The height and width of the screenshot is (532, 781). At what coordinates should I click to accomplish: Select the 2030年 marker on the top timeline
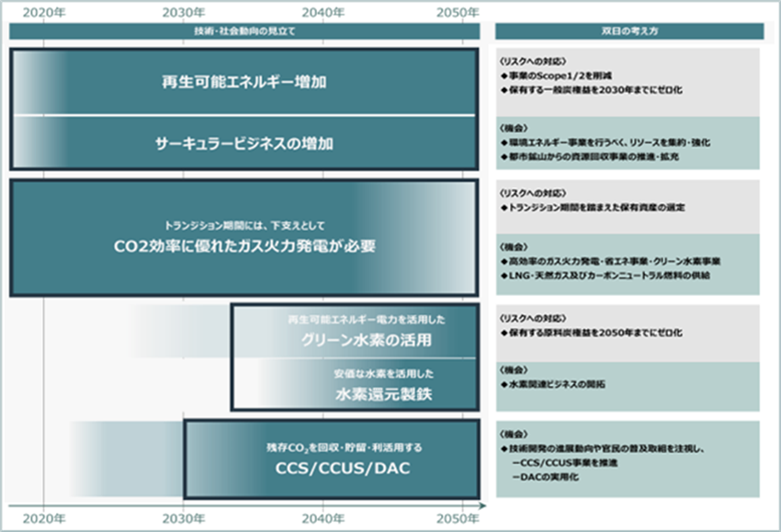point(184,12)
